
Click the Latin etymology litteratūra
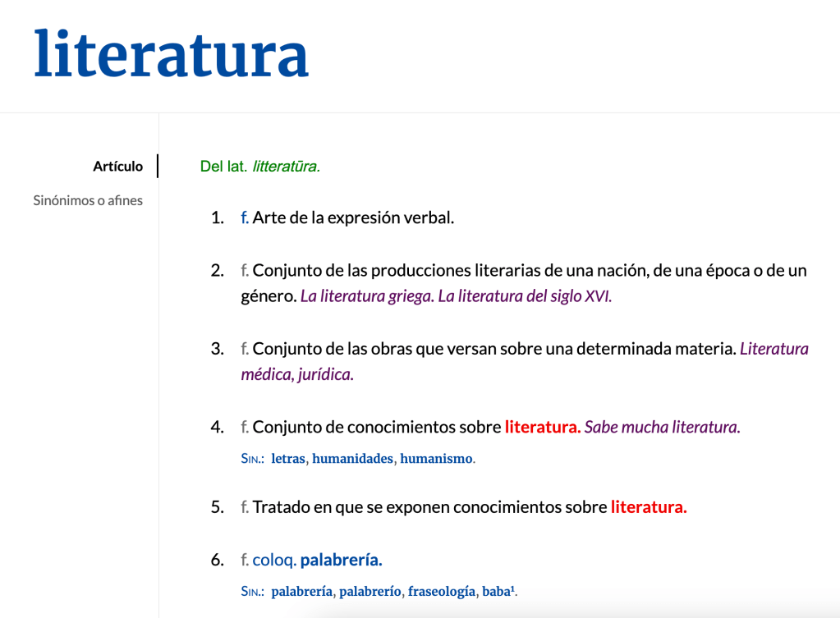tap(286, 167)
